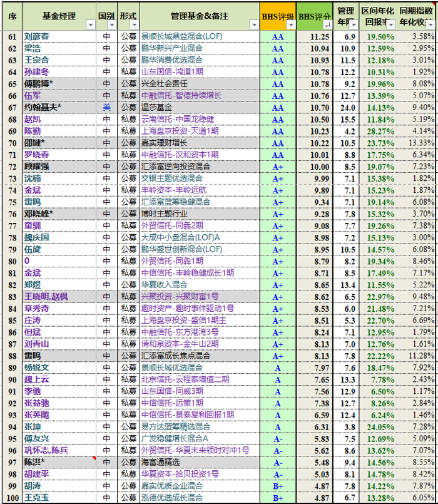Select the fund cell 华夏资本-拾贝投资1号
This screenshot has height=504, width=438.
click(x=200, y=475)
